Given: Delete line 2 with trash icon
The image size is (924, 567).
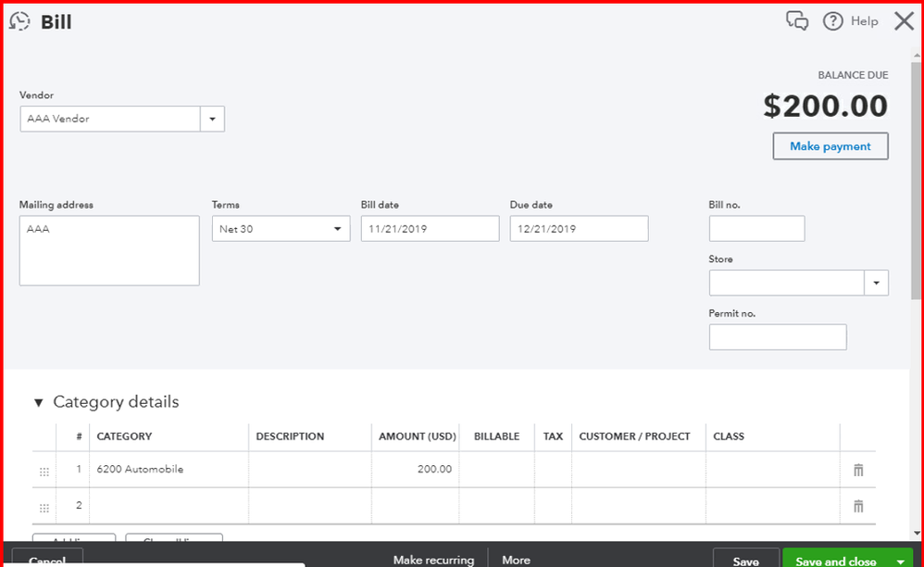Looking at the screenshot, I should pyautogui.click(x=858, y=506).
